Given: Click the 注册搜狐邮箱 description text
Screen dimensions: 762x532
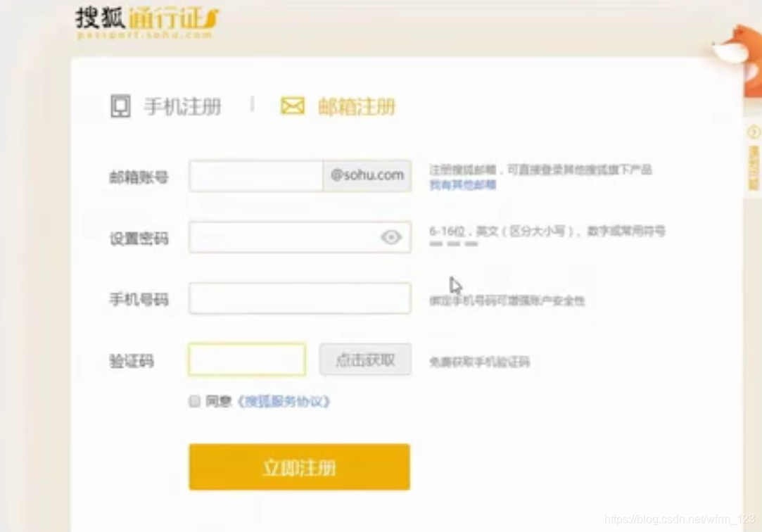Looking at the screenshot, I should (540, 170).
